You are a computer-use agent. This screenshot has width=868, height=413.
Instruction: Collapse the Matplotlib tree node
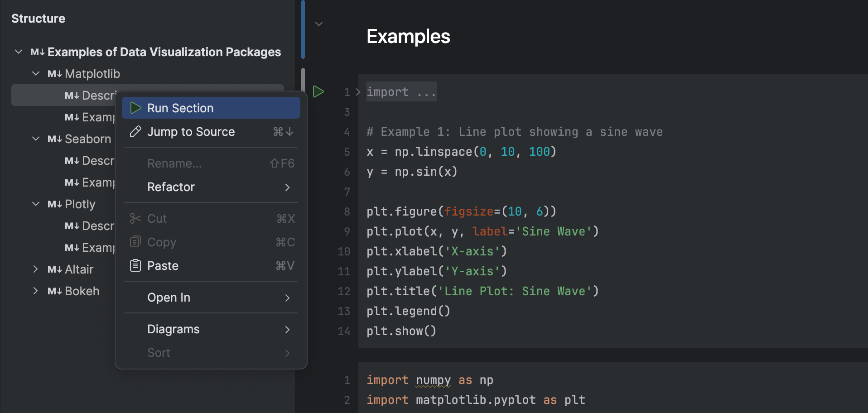tap(36, 73)
